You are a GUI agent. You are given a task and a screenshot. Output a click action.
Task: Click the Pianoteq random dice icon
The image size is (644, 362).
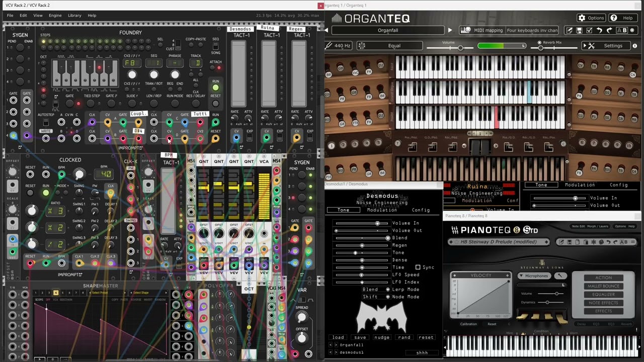click(x=601, y=242)
